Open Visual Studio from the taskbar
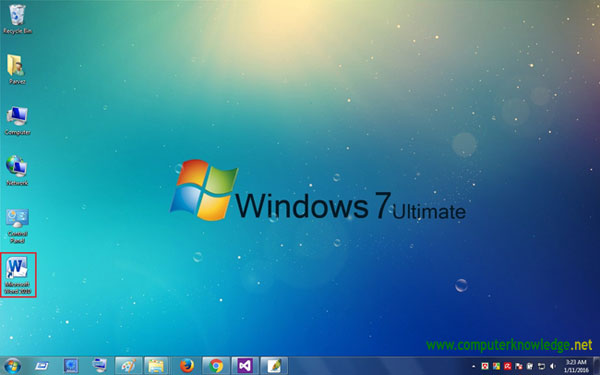This screenshot has width=600, height=375. (245, 366)
